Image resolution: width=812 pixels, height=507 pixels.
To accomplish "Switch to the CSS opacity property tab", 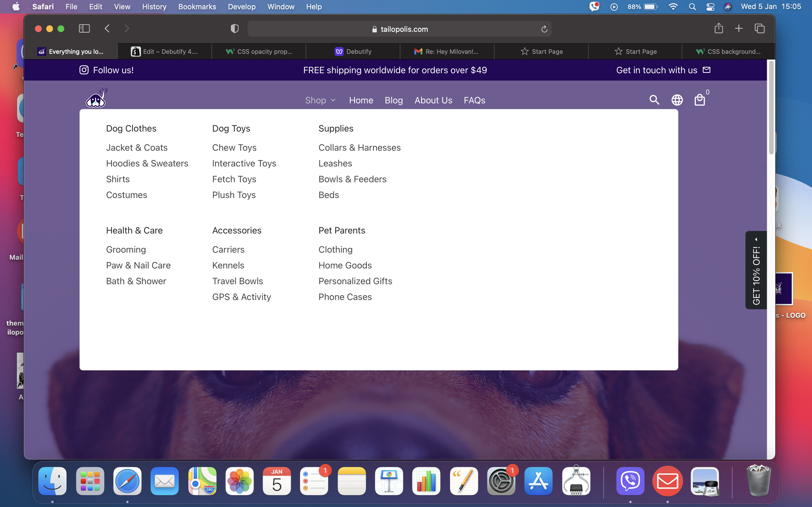I will 259,52.
